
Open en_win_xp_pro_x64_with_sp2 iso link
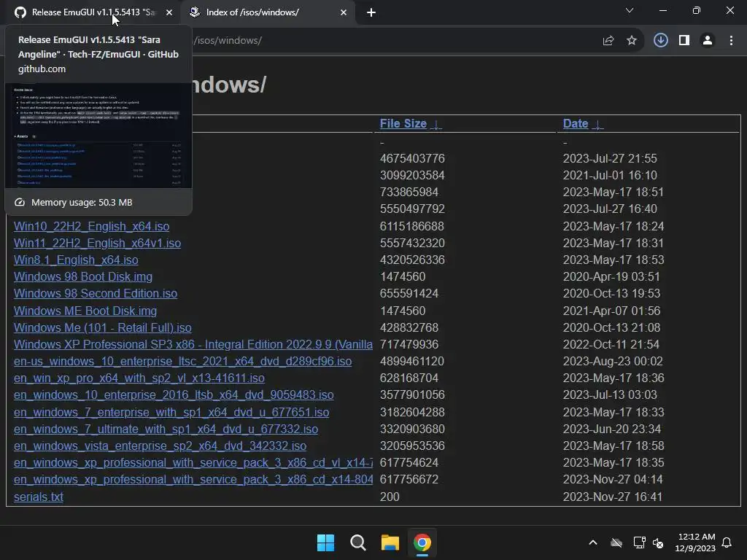139,378
